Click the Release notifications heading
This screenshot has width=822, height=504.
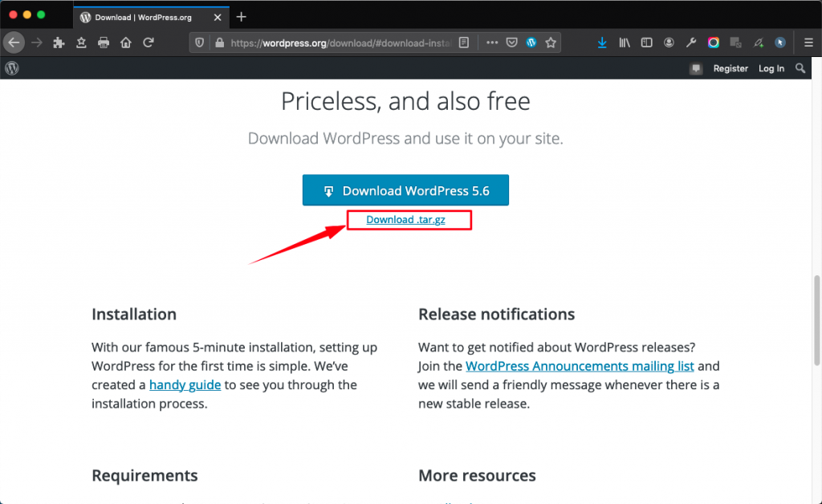coord(496,315)
